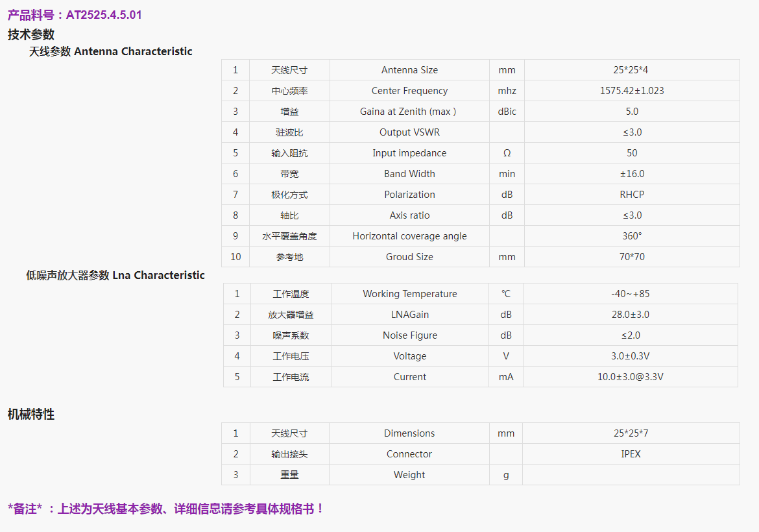Click the LNAGain cell

pos(409,315)
